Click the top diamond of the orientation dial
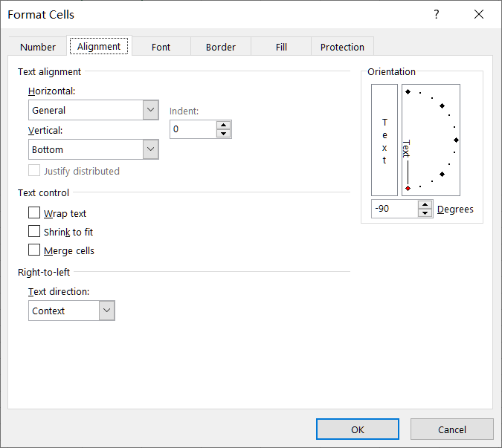The image size is (502, 448). coord(408,91)
